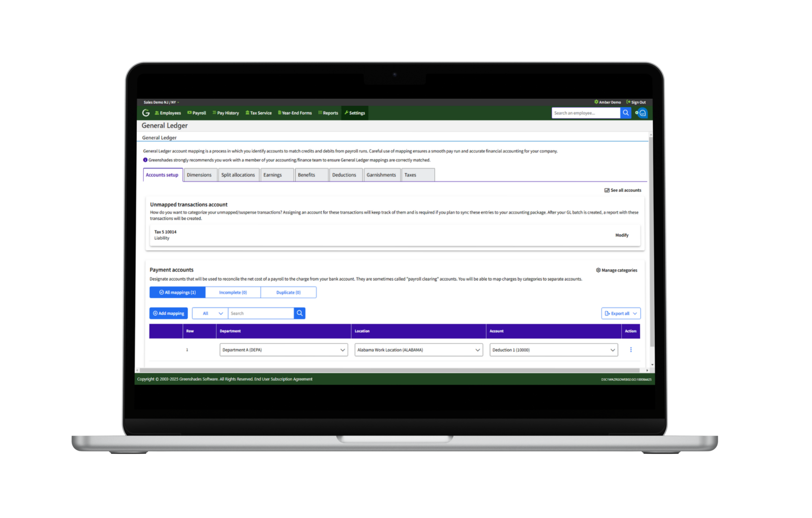The image size is (812, 518).
Task: Click the employee search input field
Action: tap(583, 114)
